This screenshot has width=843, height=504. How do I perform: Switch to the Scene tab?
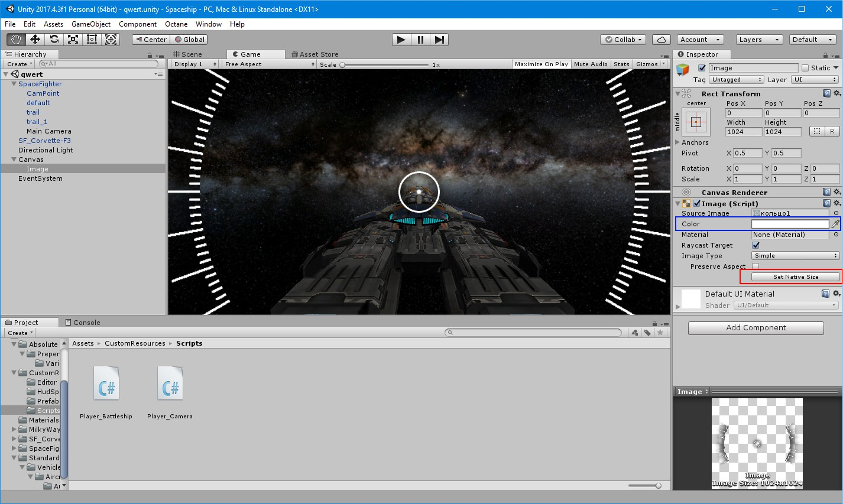click(x=187, y=54)
